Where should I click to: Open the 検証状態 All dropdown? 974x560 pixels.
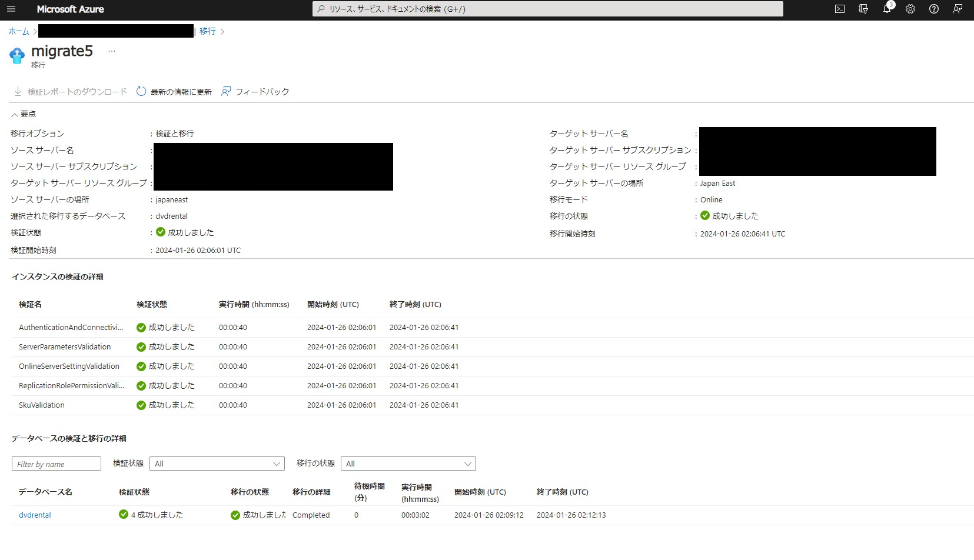coord(217,464)
